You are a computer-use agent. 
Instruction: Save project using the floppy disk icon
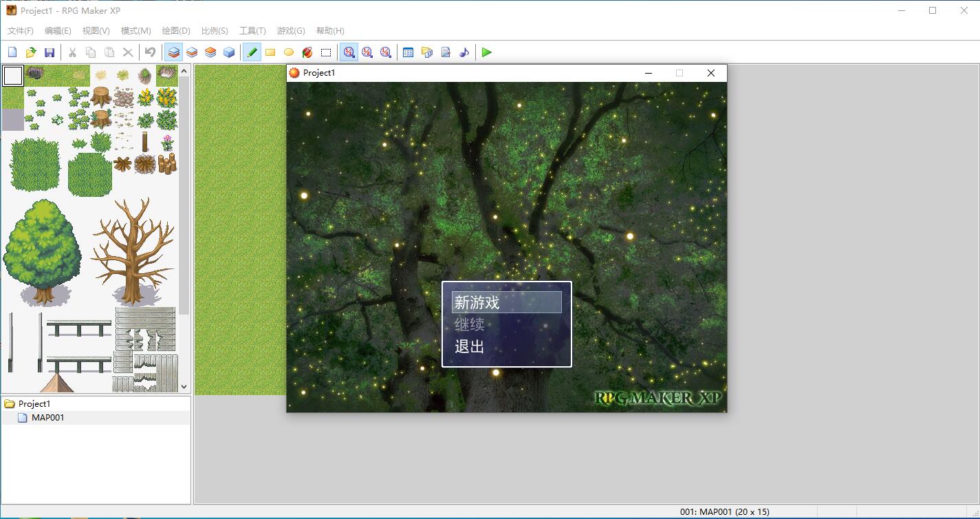(49, 52)
